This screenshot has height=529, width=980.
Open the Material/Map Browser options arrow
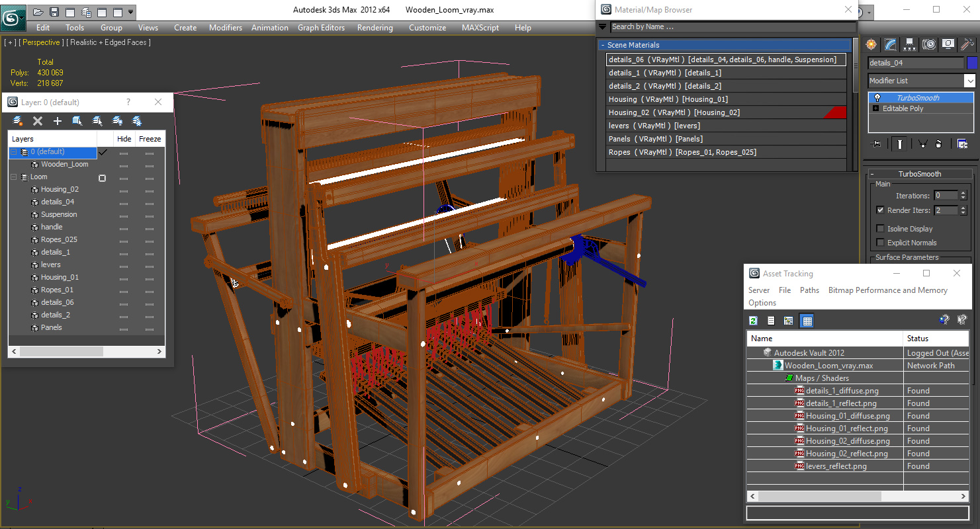coord(602,27)
